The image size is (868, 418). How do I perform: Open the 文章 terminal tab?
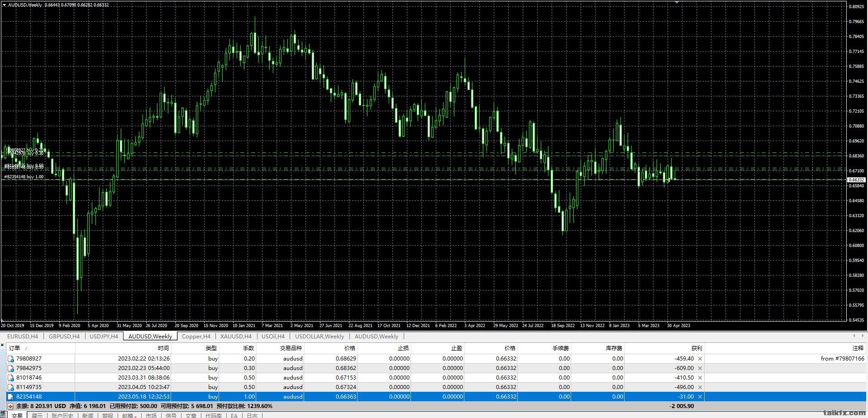coord(191,415)
